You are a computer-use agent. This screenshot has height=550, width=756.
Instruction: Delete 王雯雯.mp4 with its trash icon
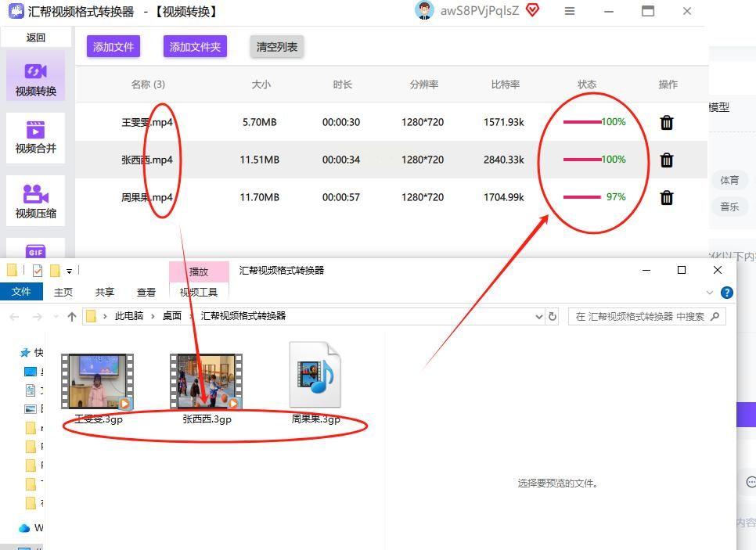(667, 122)
